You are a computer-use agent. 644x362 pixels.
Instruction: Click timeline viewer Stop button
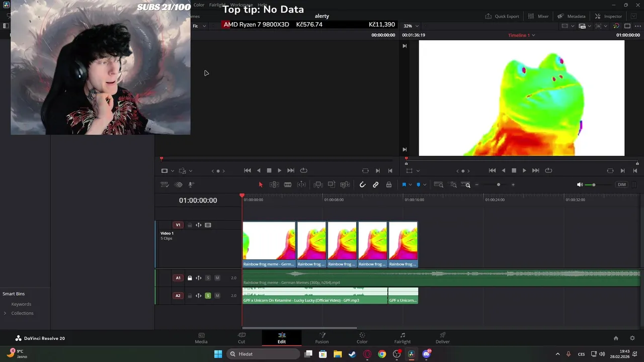(514, 171)
